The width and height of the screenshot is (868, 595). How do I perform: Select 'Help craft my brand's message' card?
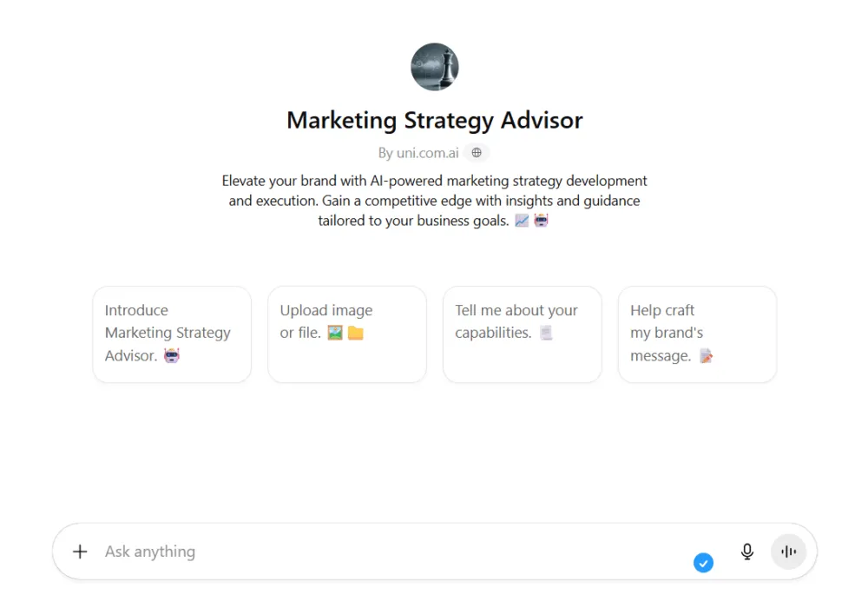pyautogui.click(x=697, y=334)
